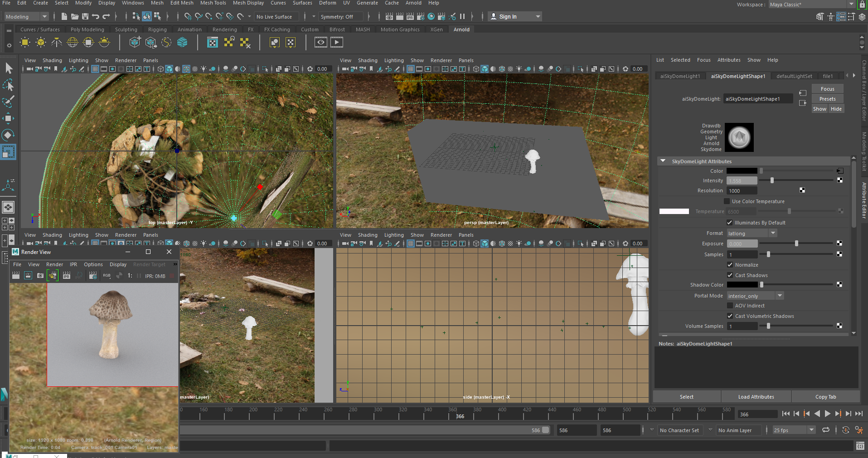Toggle Use Color Temperature checkbox
This screenshot has width=868, height=458.
727,201
